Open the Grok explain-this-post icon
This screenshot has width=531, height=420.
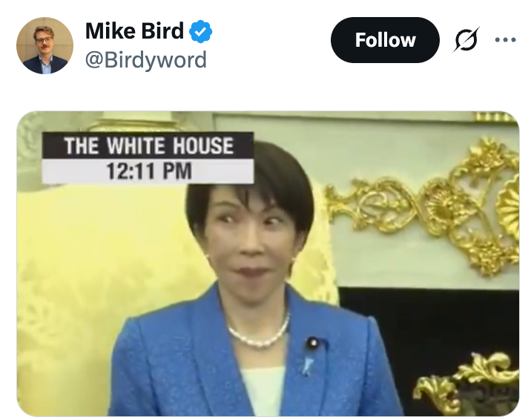466,39
